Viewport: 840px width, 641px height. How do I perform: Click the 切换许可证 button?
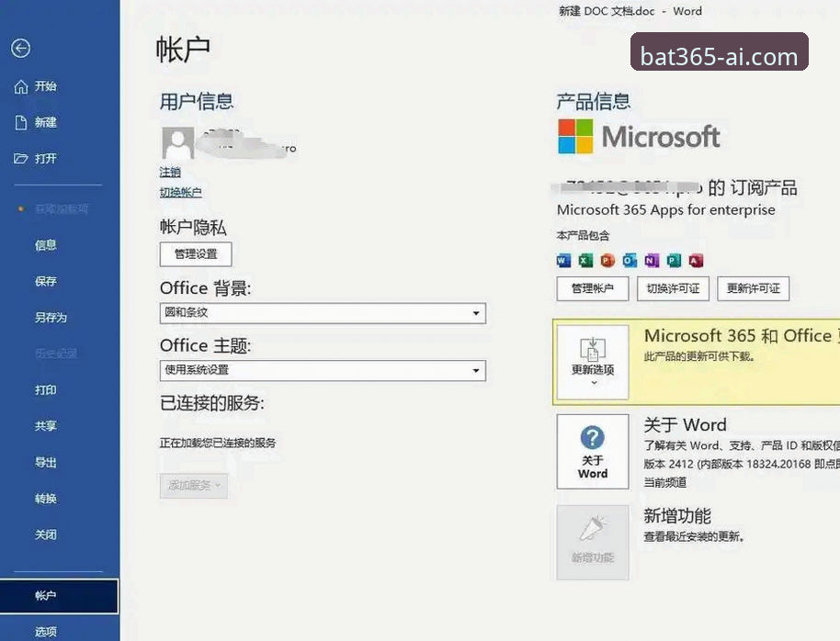[673, 288]
